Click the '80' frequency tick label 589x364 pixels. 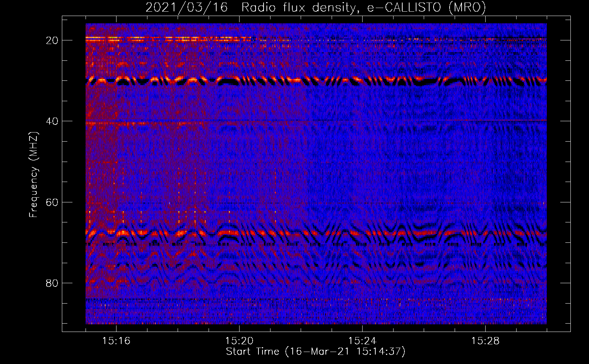(52, 283)
